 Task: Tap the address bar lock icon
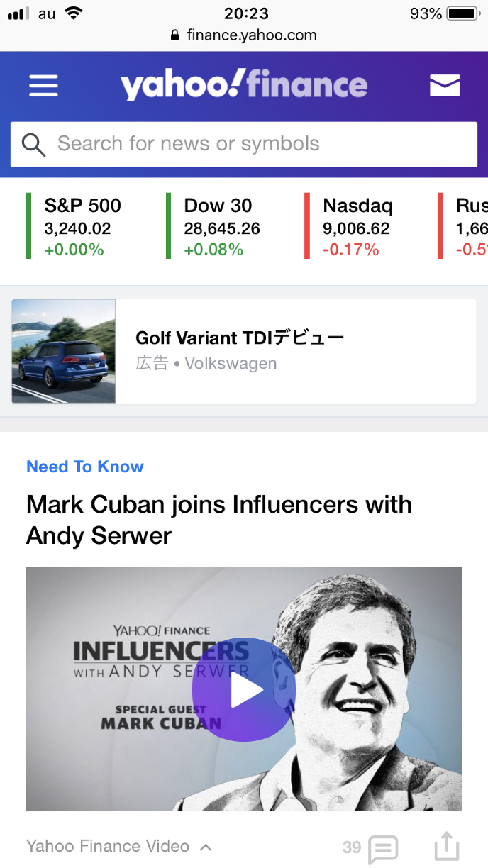pos(175,35)
